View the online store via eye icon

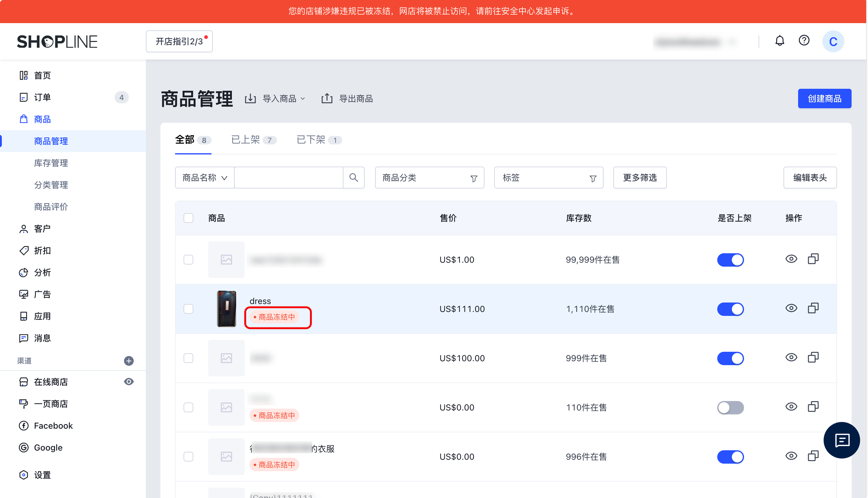pos(129,382)
